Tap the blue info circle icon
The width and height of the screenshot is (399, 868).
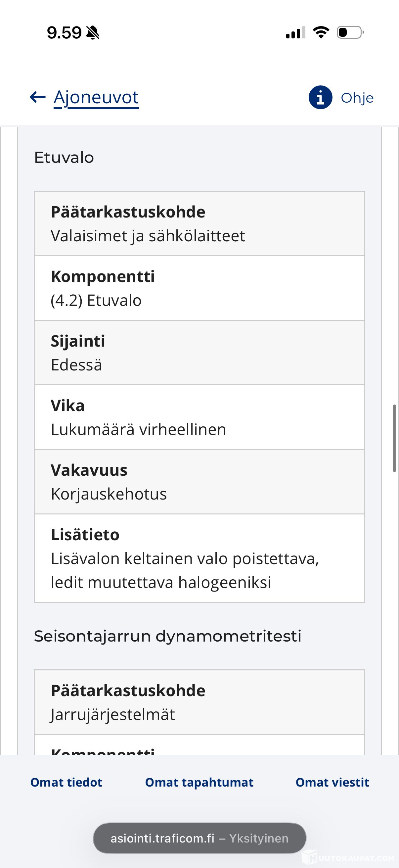320,97
